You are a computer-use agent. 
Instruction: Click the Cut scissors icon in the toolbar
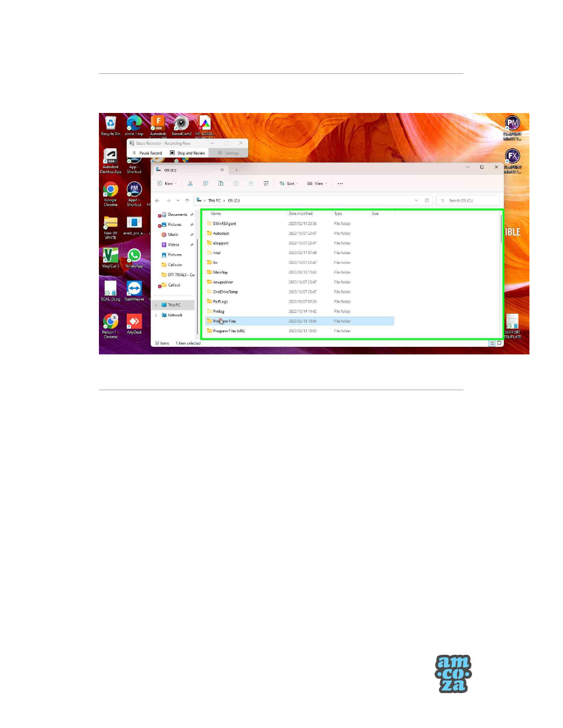pyautogui.click(x=190, y=184)
